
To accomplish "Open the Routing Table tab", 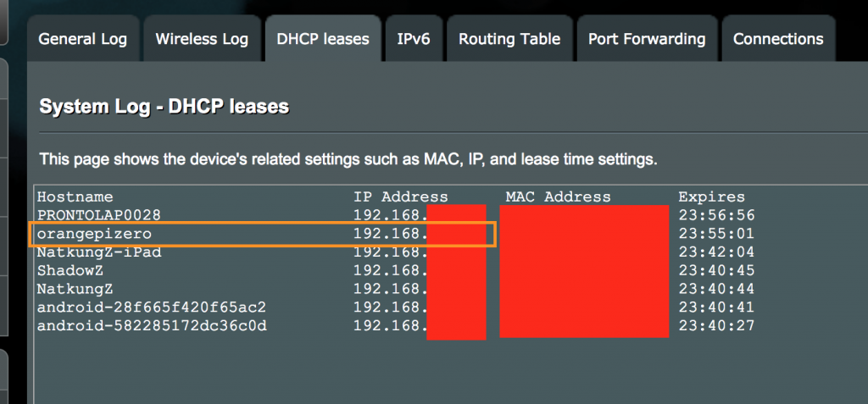I will point(509,39).
